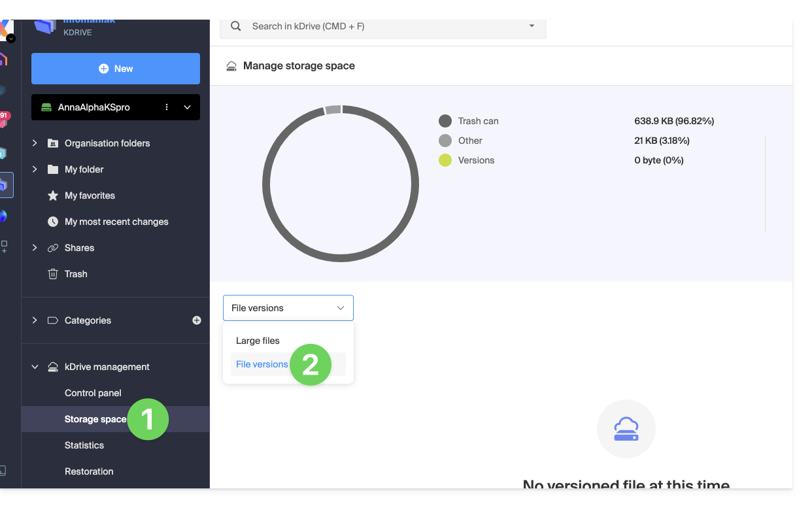This screenshot has height=508, width=812.
Task: Click the search magnifier icon
Action: point(236,27)
